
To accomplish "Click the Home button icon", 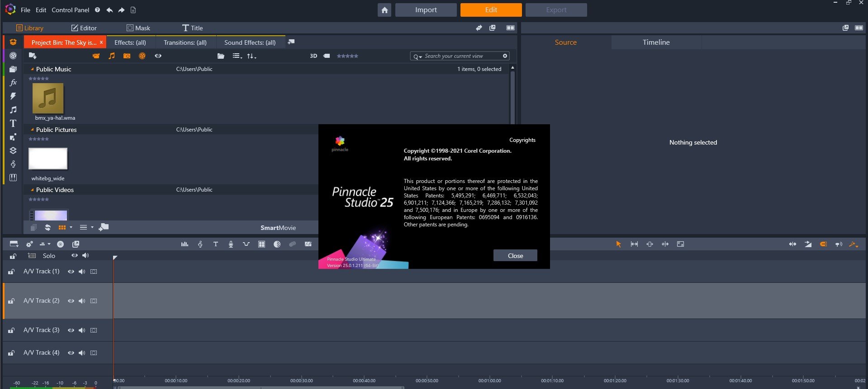I will (384, 10).
